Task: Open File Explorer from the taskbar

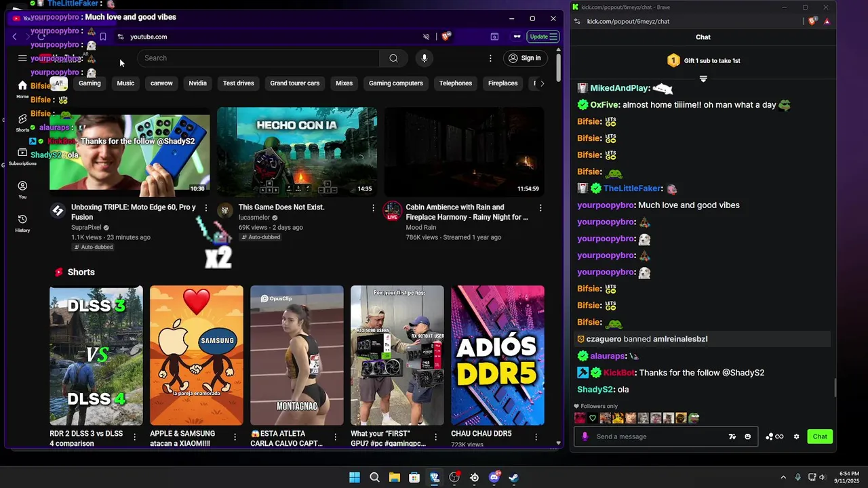Action: pyautogui.click(x=395, y=477)
